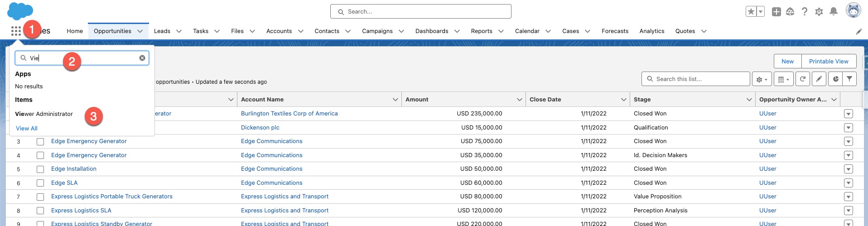
Task: Click the Id. Decision Makers stage cell
Action: 661,155
